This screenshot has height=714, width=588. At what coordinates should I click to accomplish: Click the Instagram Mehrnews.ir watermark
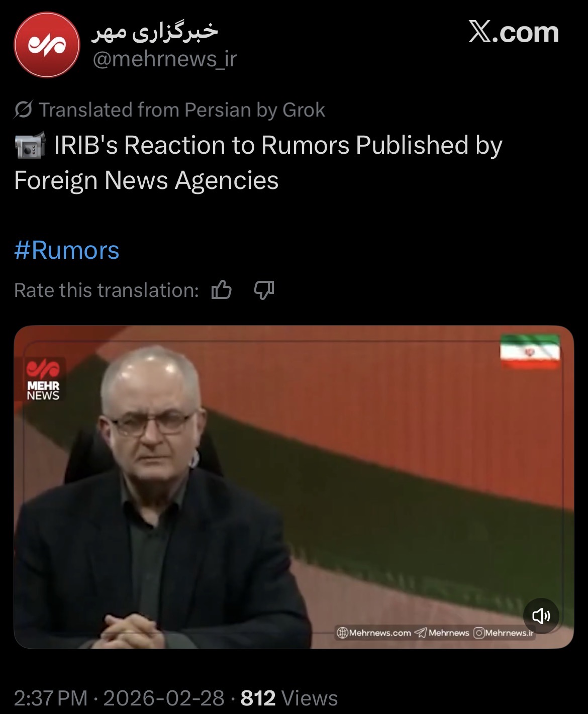(504, 633)
